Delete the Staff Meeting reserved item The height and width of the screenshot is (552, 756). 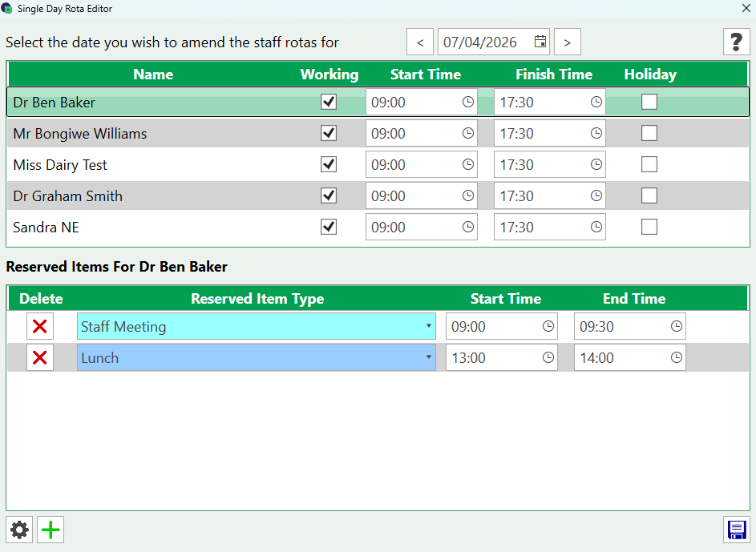point(40,327)
